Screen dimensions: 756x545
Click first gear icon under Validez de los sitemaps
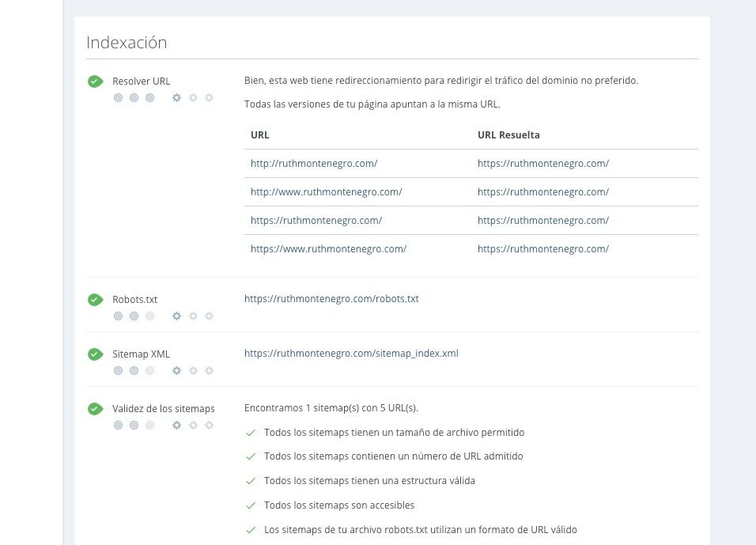(177, 425)
